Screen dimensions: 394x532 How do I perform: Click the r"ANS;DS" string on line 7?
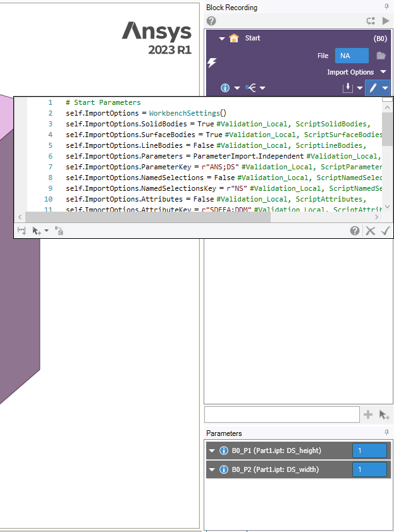point(220,167)
